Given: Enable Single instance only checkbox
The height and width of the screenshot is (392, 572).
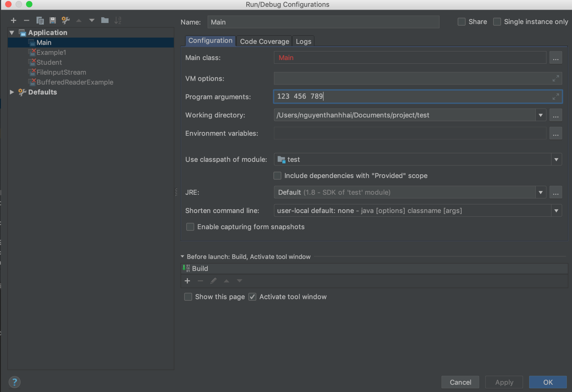Looking at the screenshot, I should (497, 22).
